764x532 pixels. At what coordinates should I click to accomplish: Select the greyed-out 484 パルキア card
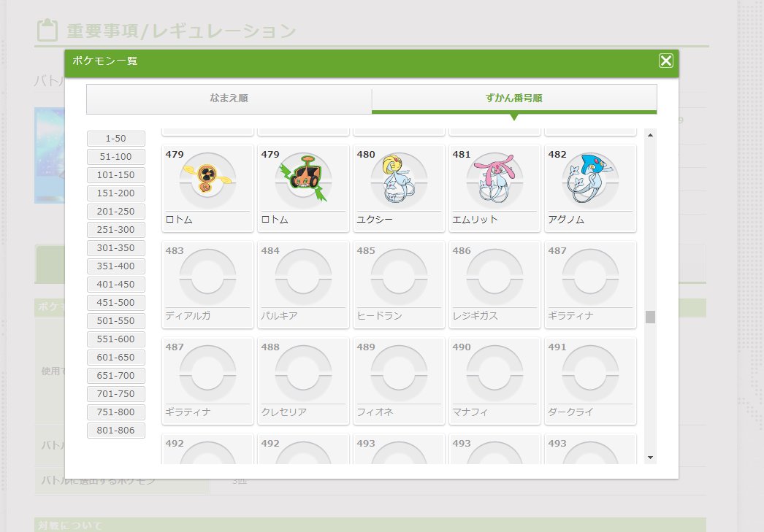(303, 285)
